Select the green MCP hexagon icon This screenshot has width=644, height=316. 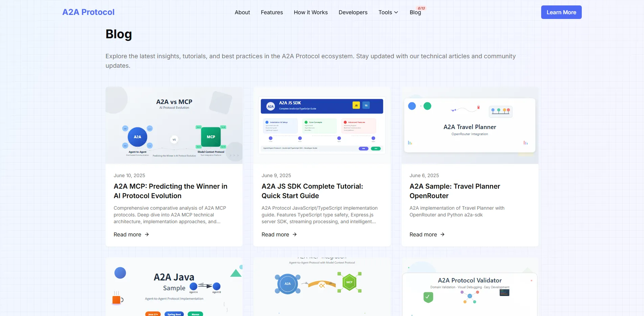[350, 282]
